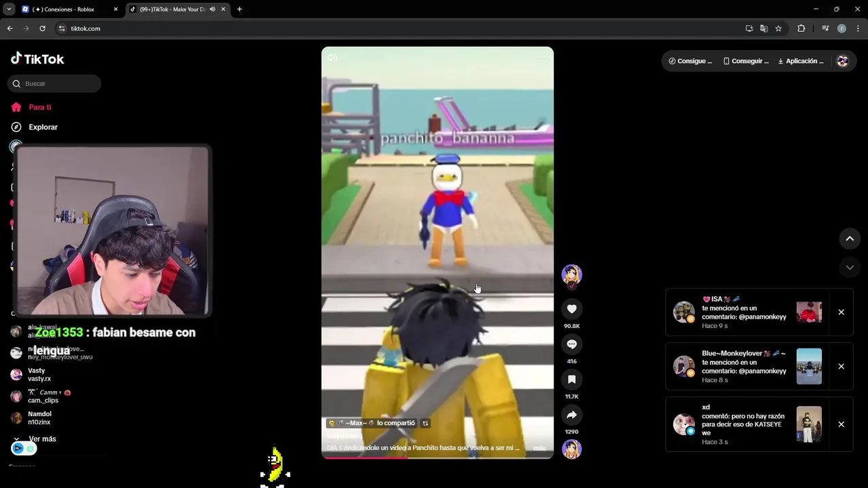
Task: Open the spinning sound disc avatar
Action: pos(572,449)
